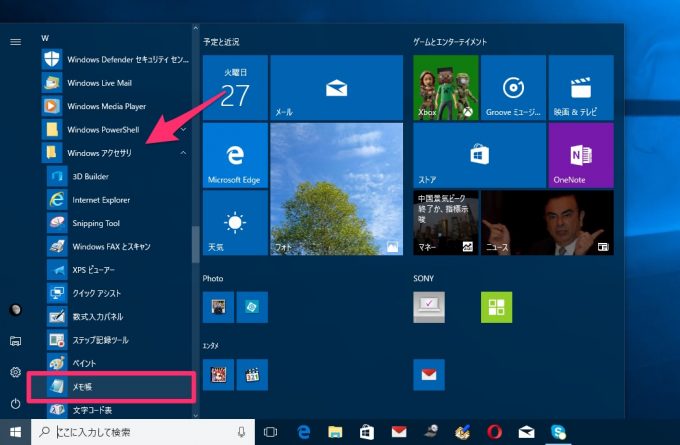The width and height of the screenshot is (680, 445).
Task: Select the ゲームとエンターテイメント group header
Action: pyautogui.click(x=450, y=42)
